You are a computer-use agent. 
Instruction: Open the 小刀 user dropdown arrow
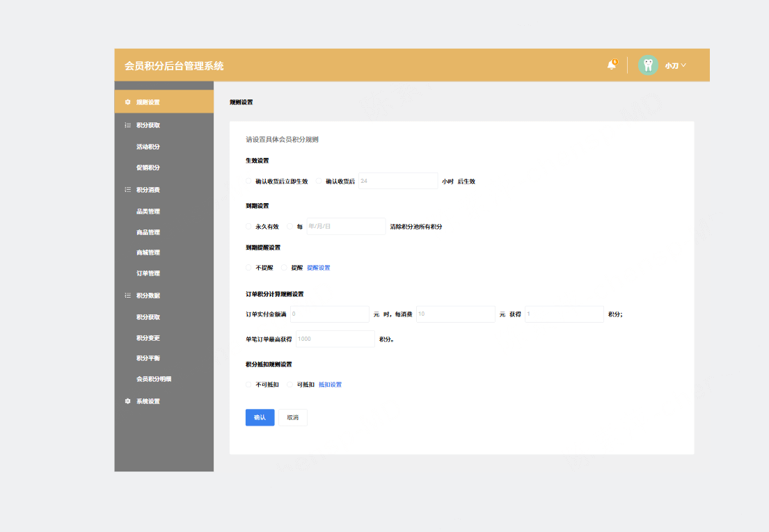point(683,65)
